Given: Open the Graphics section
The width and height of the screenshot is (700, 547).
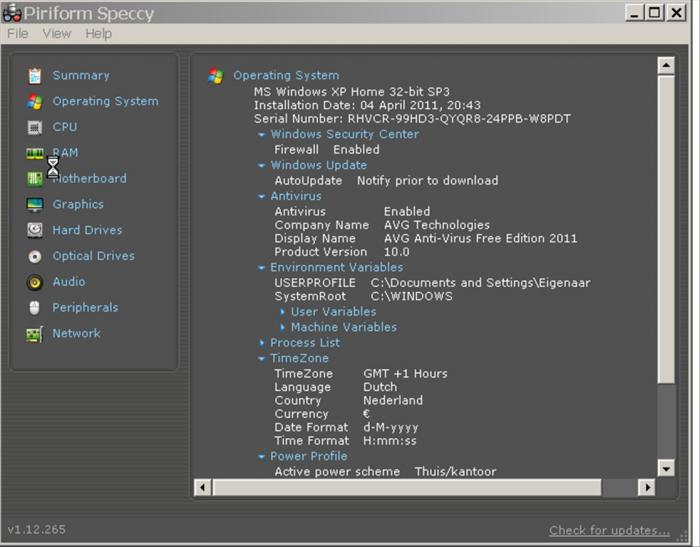Looking at the screenshot, I should tap(78, 205).
